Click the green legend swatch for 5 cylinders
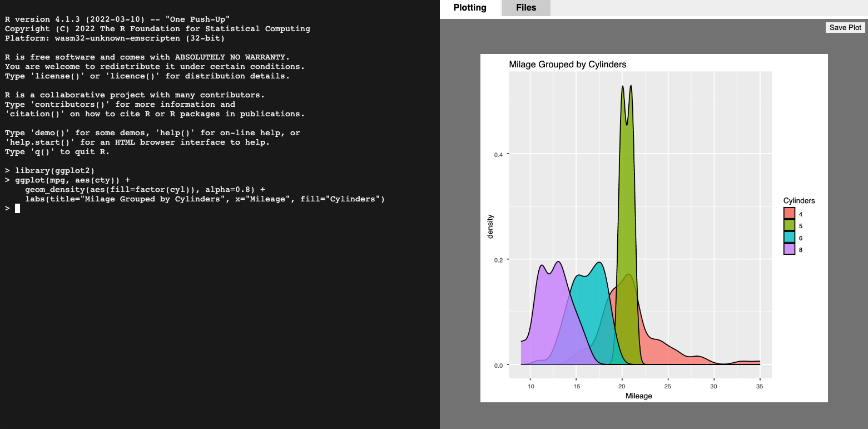868x429 pixels. tap(789, 225)
